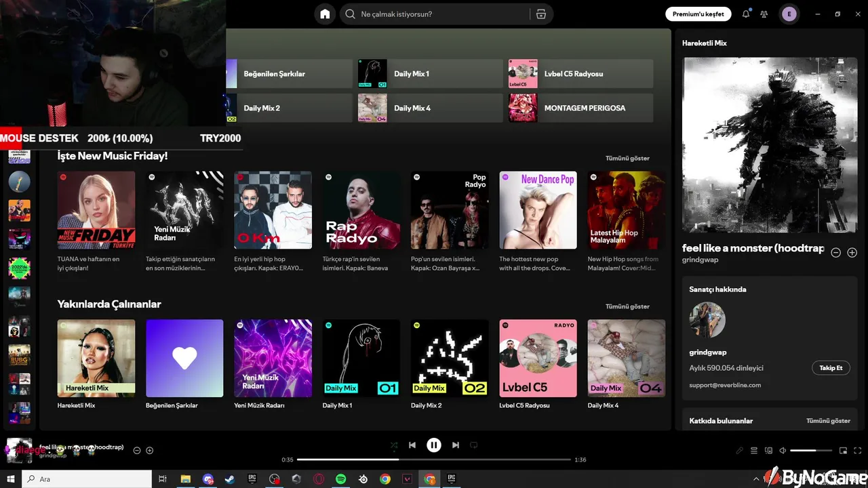Skip to the previous track
This screenshot has height=488, width=868.
412,445
